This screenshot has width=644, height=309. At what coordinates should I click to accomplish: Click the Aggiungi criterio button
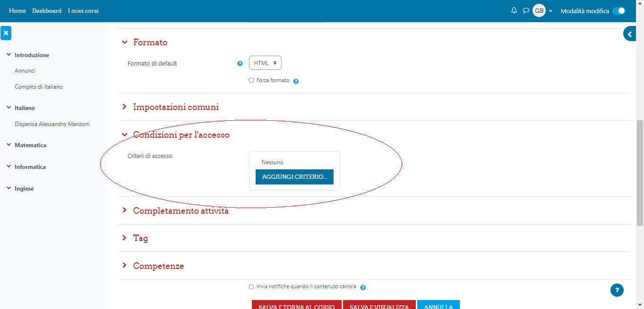tap(294, 176)
